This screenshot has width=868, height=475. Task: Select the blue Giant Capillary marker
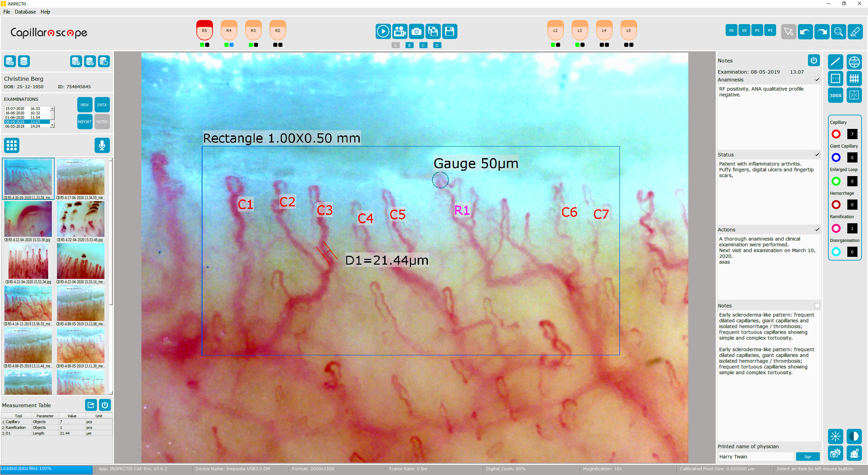836,157
